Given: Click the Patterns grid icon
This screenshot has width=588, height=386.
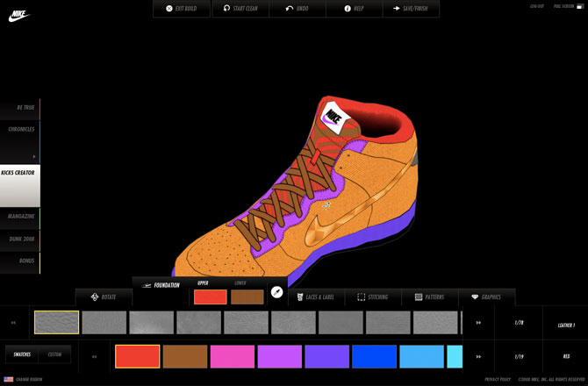Looking at the screenshot, I should (x=419, y=297).
